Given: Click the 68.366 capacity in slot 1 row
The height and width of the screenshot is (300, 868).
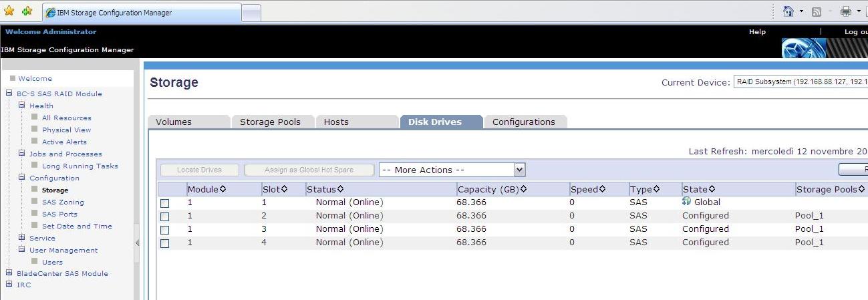Looking at the screenshot, I should (472, 202).
